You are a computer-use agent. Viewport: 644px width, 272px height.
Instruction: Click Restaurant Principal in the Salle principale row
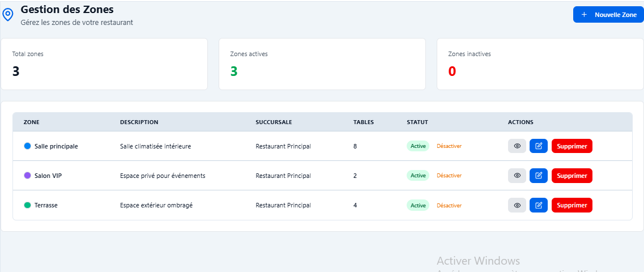(x=283, y=146)
